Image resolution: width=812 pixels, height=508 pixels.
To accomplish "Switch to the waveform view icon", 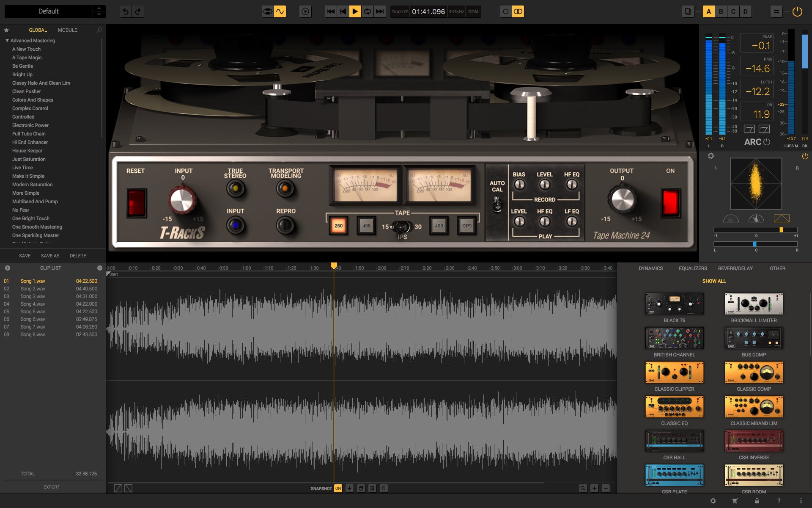I will 280,11.
